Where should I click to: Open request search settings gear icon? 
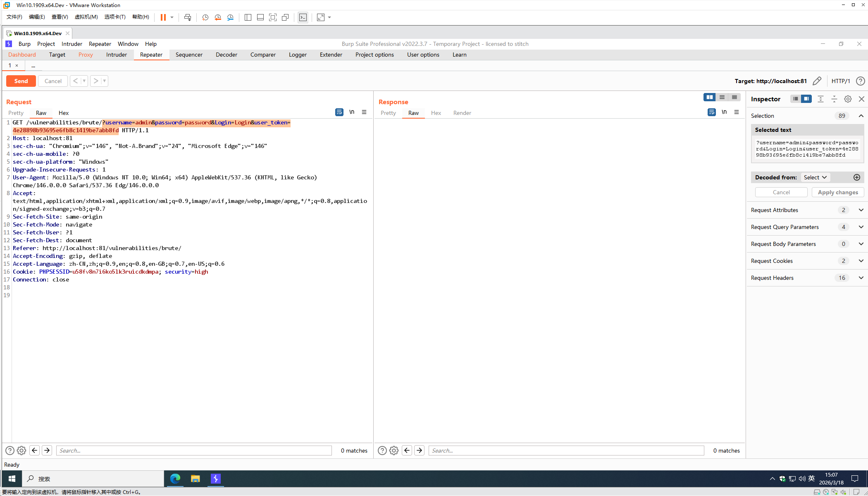pyautogui.click(x=21, y=451)
